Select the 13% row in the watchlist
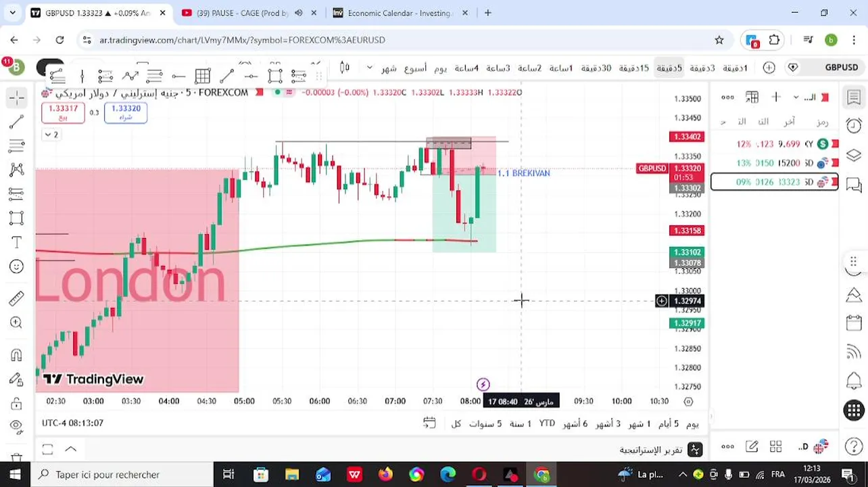 [775, 163]
